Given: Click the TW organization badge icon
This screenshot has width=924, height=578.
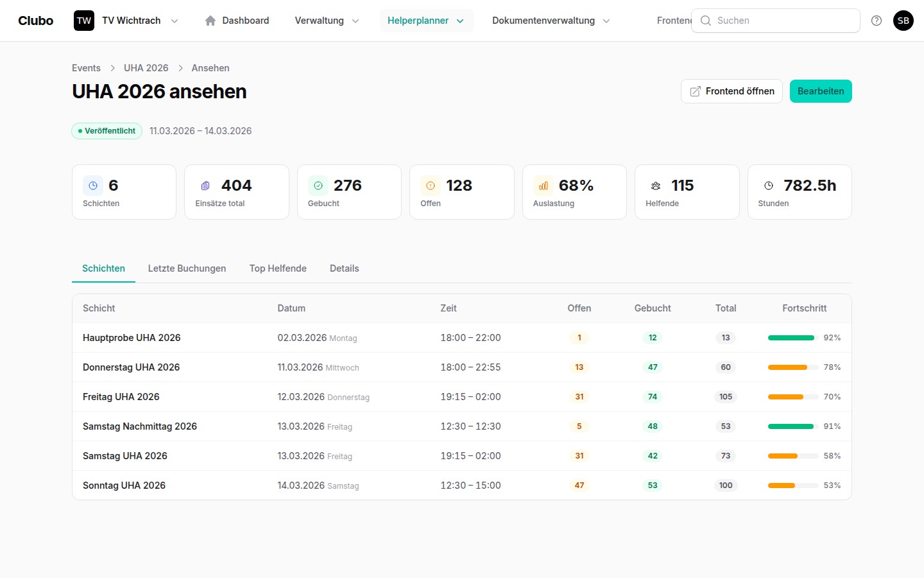Looking at the screenshot, I should coord(84,21).
